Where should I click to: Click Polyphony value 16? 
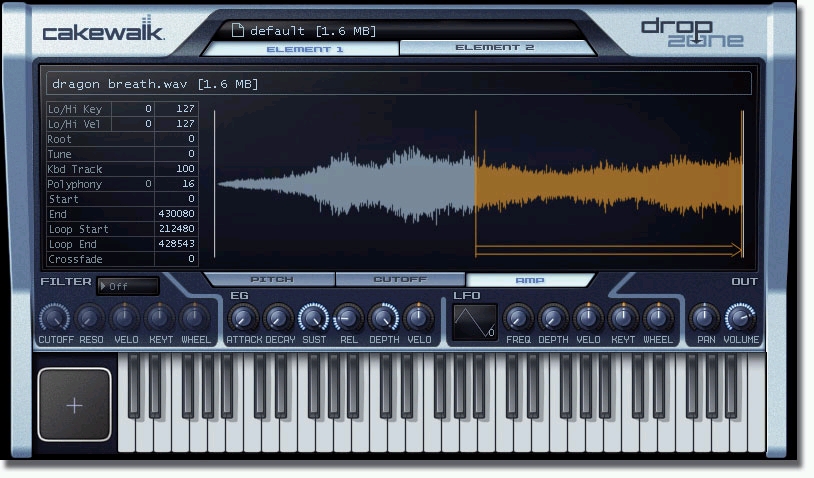pos(176,184)
